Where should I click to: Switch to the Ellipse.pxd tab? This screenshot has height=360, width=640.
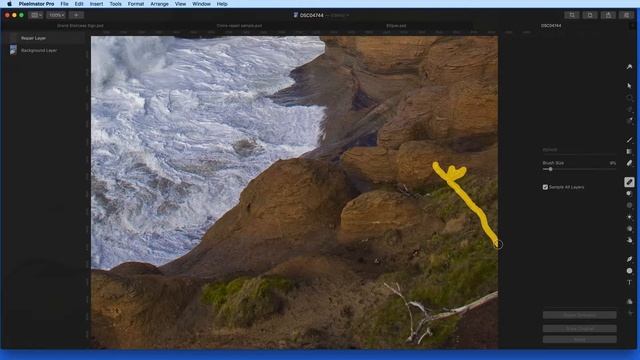(396, 26)
